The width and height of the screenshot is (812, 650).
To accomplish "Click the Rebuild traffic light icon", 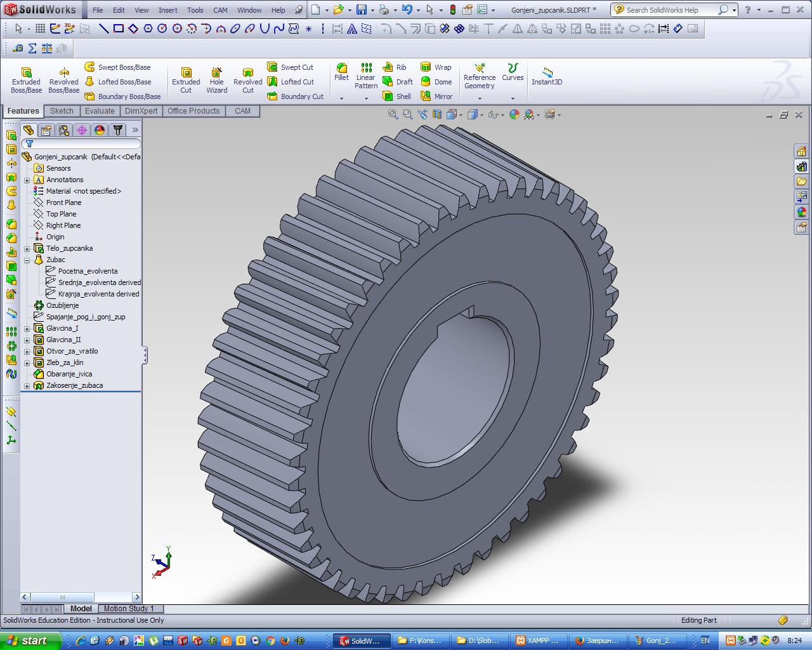I will point(453,10).
